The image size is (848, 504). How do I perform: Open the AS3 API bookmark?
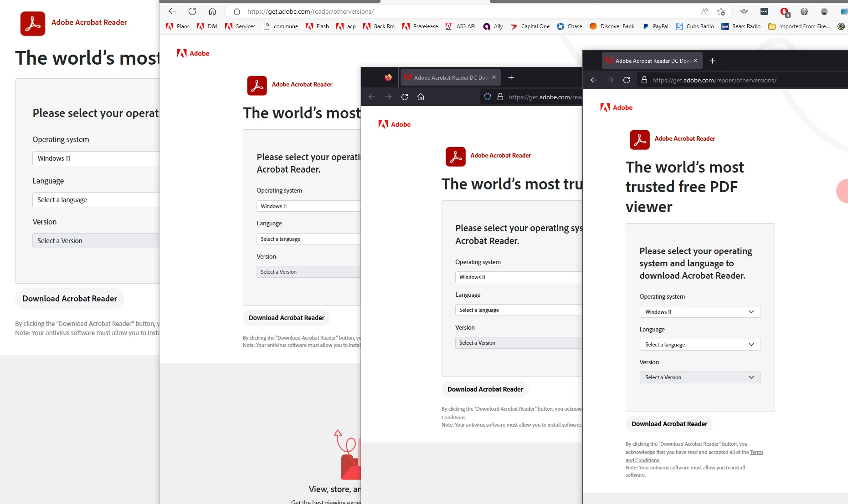(x=460, y=26)
